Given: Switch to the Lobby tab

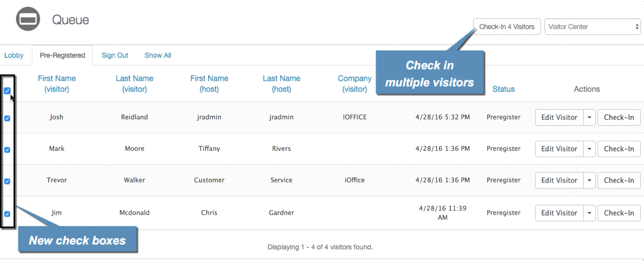Looking at the screenshot, I should [x=14, y=56].
